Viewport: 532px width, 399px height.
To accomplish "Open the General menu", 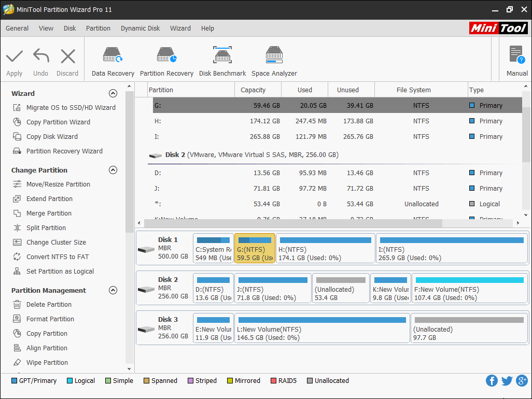I will (17, 28).
